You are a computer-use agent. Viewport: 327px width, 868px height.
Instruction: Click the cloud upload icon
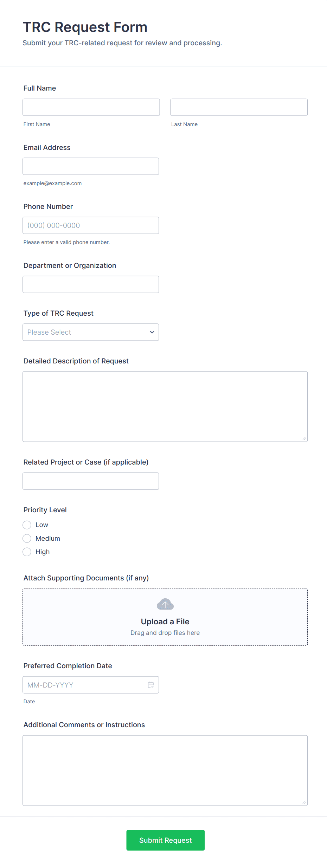coord(165,604)
